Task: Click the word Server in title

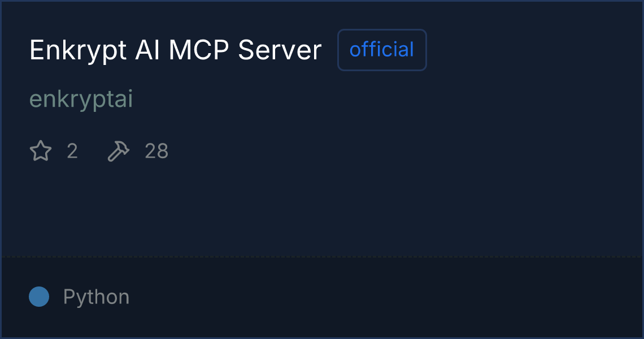Action: click(x=280, y=50)
